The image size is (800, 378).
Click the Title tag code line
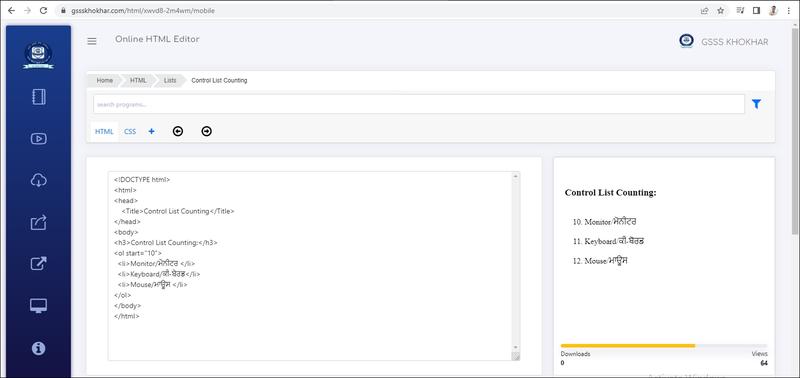coord(178,211)
